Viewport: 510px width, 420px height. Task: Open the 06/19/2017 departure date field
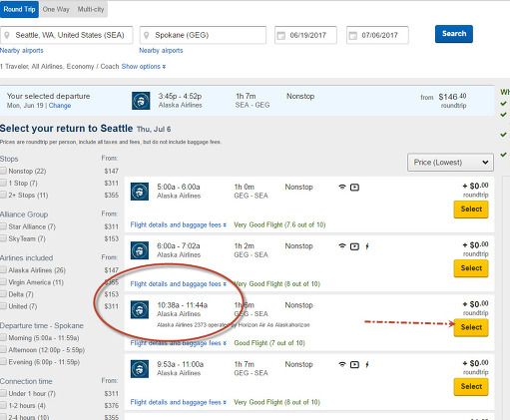pyautogui.click(x=305, y=35)
